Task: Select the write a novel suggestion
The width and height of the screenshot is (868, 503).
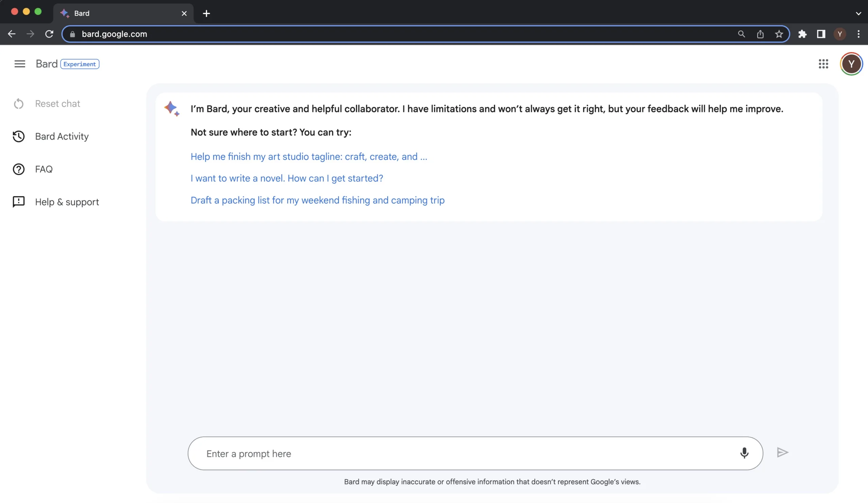Action: [287, 178]
